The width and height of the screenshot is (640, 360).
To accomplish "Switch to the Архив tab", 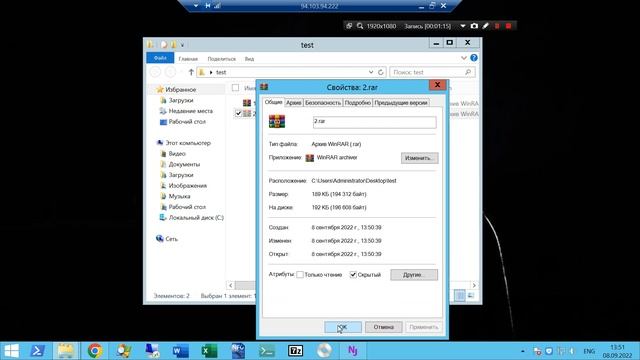I will [293, 103].
